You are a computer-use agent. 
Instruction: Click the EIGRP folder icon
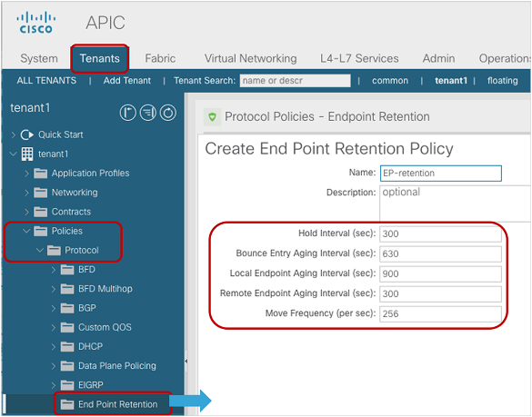[x=67, y=385]
